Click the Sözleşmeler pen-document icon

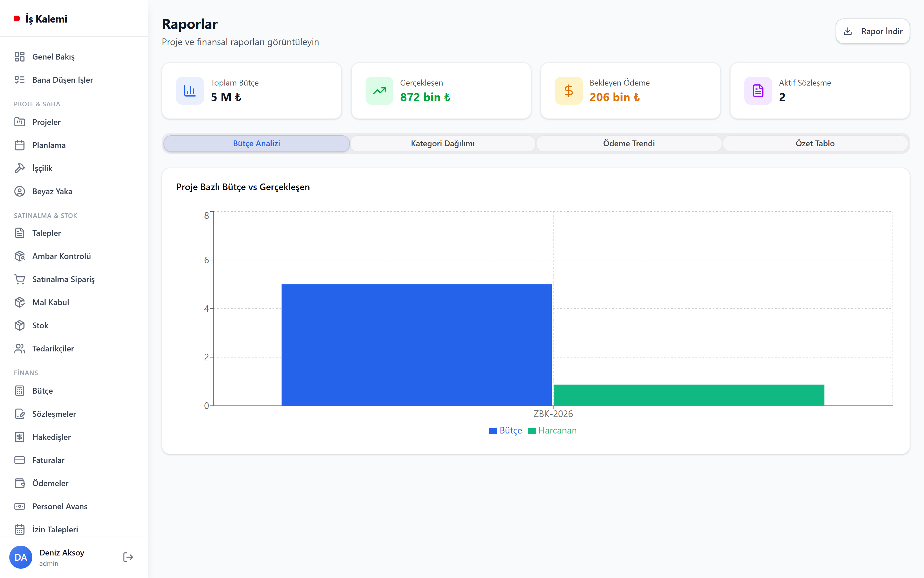(x=19, y=414)
